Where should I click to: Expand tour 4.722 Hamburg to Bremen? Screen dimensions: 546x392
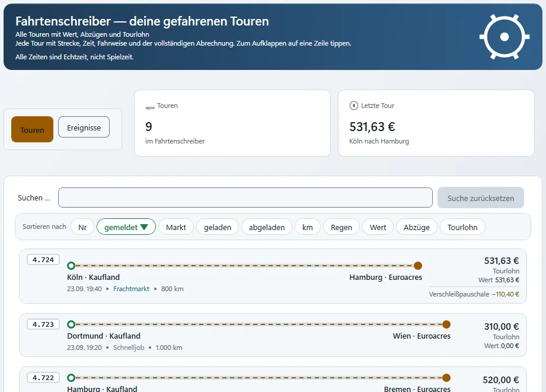273,380
